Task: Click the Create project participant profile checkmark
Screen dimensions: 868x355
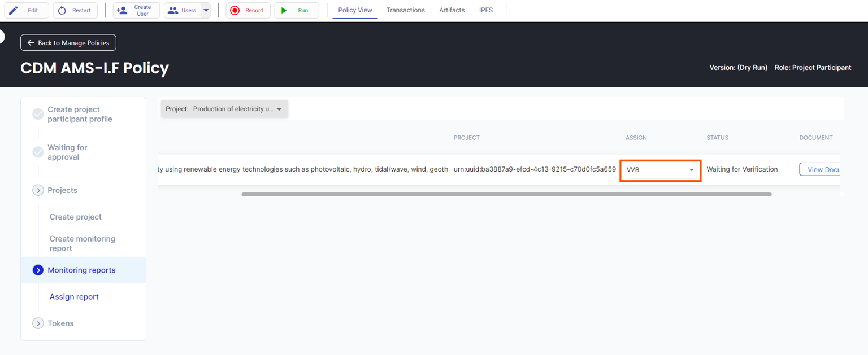Action: pyautogui.click(x=38, y=115)
